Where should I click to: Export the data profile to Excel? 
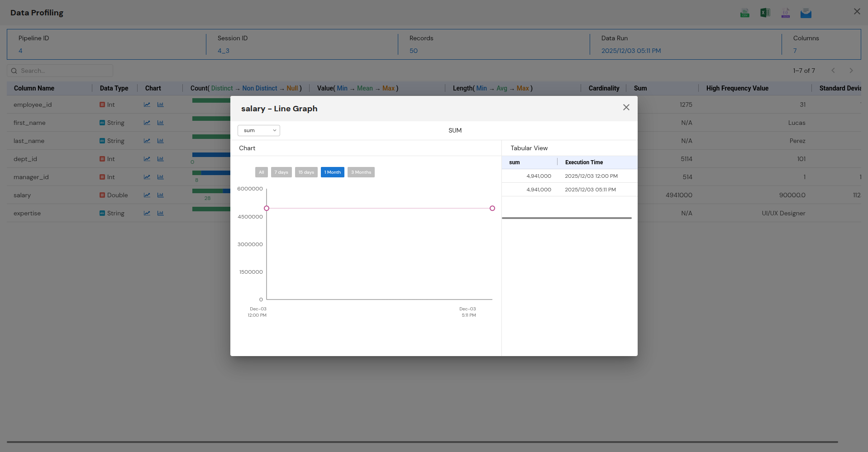tap(765, 13)
